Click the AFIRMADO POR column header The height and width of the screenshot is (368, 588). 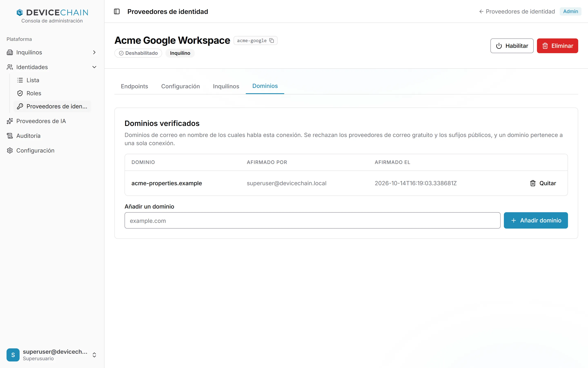tap(267, 162)
